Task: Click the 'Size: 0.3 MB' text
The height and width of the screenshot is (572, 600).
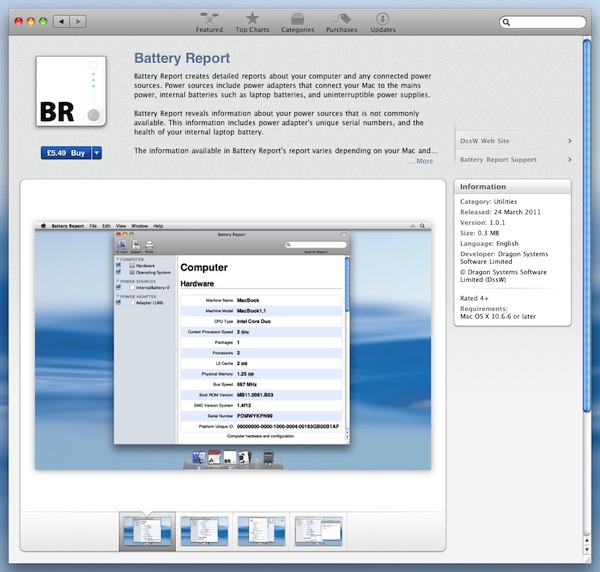Action: [x=479, y=233]
